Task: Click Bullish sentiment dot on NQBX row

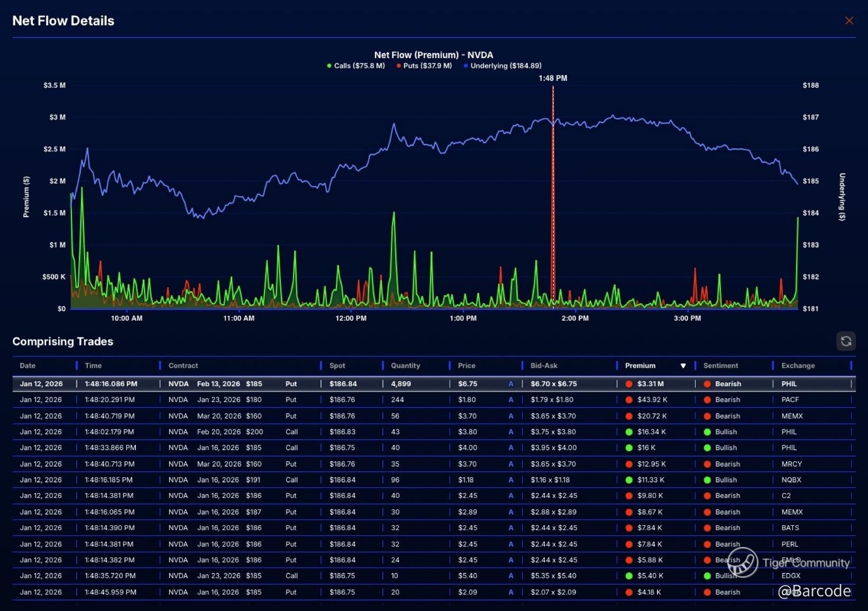Action: (x=707, y=480)
